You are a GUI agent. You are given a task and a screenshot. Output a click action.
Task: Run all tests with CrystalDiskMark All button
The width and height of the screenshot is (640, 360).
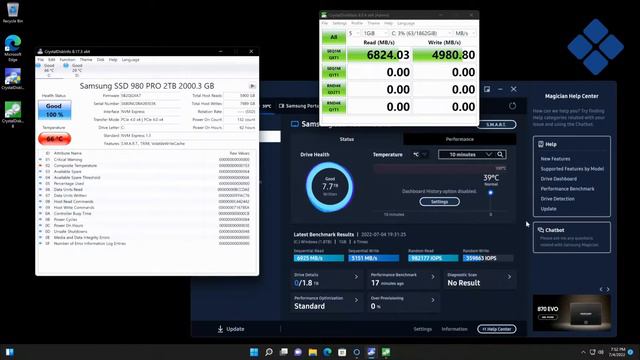click(x=333, y=37)
